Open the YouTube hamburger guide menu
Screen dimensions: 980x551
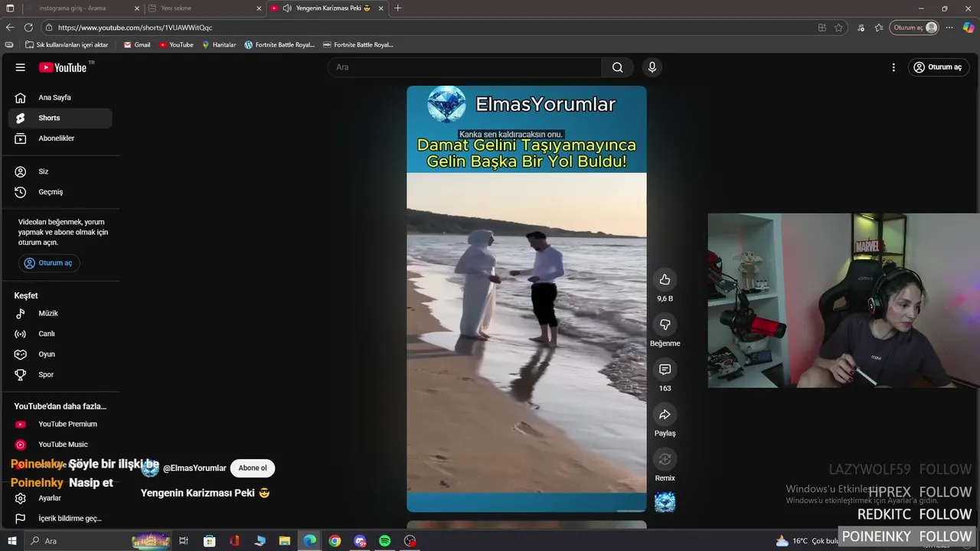pos(21,67)
